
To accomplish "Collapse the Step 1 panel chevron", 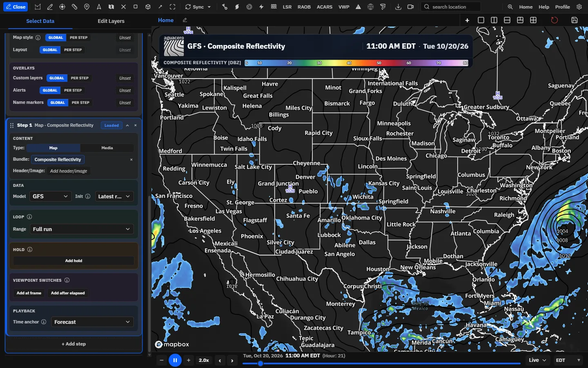I will [127, 126].
